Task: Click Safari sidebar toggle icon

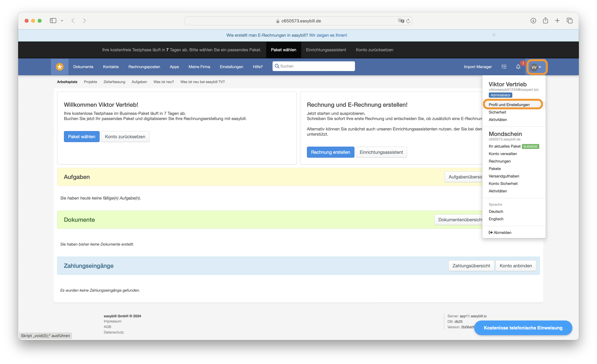Action: point(53,21)
